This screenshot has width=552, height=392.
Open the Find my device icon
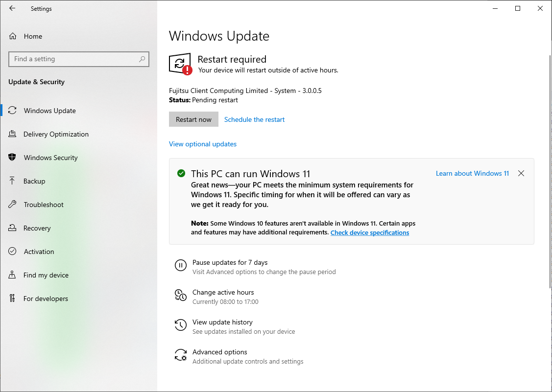(x=12, y=275)
